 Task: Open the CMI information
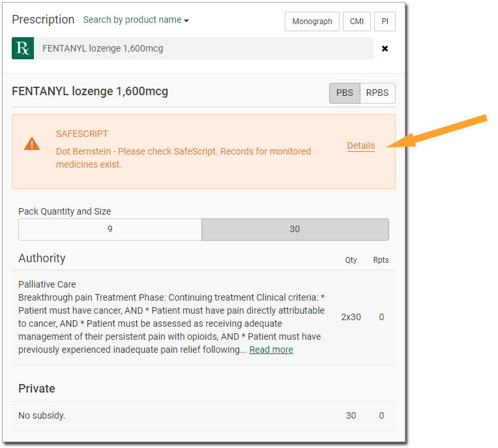357,22
